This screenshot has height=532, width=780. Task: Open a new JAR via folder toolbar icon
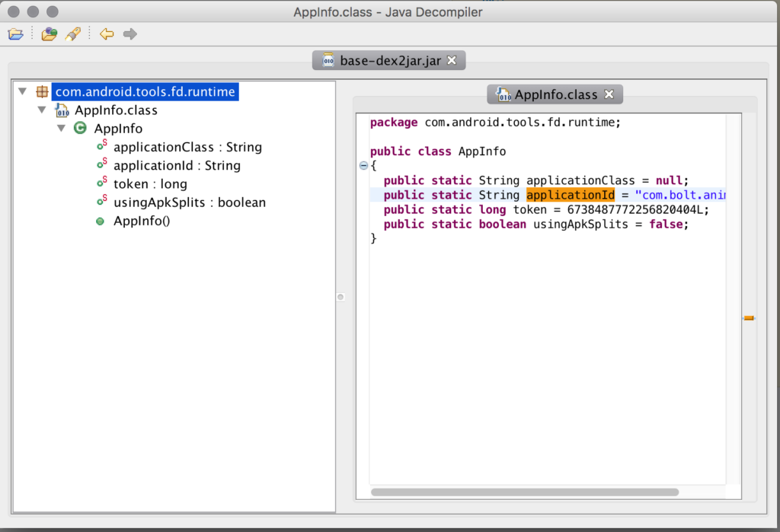(x=15, y=33)
